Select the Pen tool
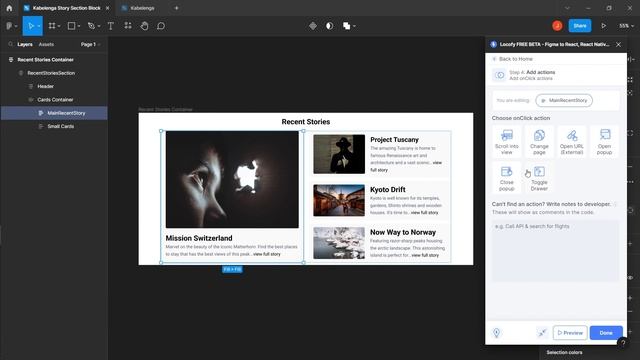Screen dimensions: 640x360 pos(91,26)
